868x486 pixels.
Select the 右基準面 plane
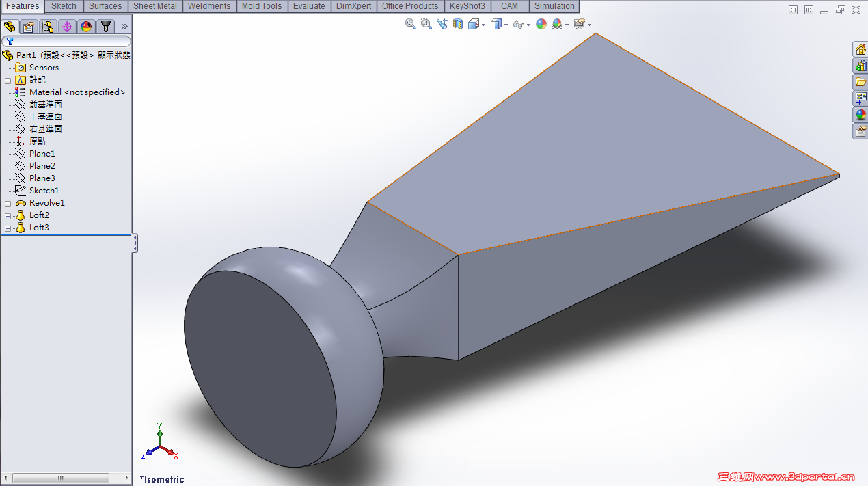point(38,129)
